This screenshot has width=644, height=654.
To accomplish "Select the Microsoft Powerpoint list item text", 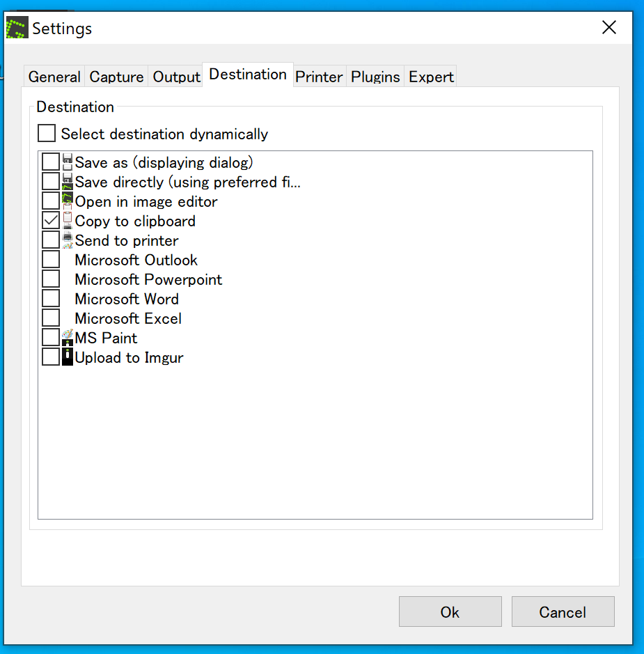I will [148, 279].
